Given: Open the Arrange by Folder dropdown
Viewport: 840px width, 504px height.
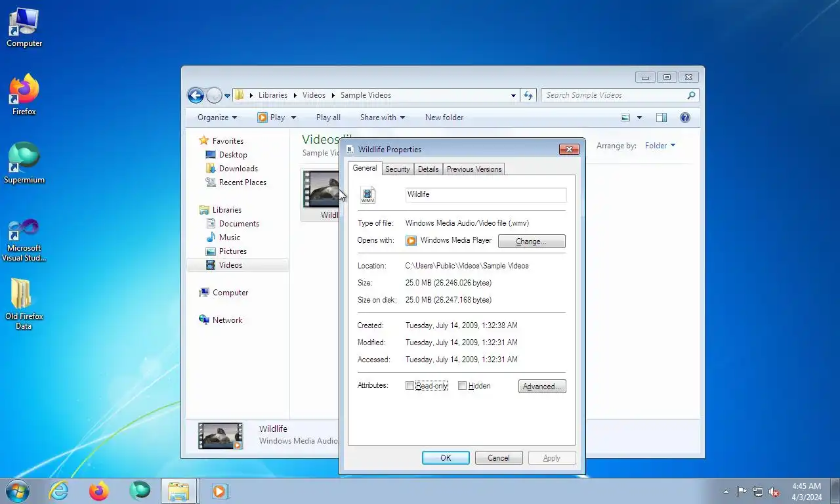Looking at the screenshot, I should coord(660,146).
